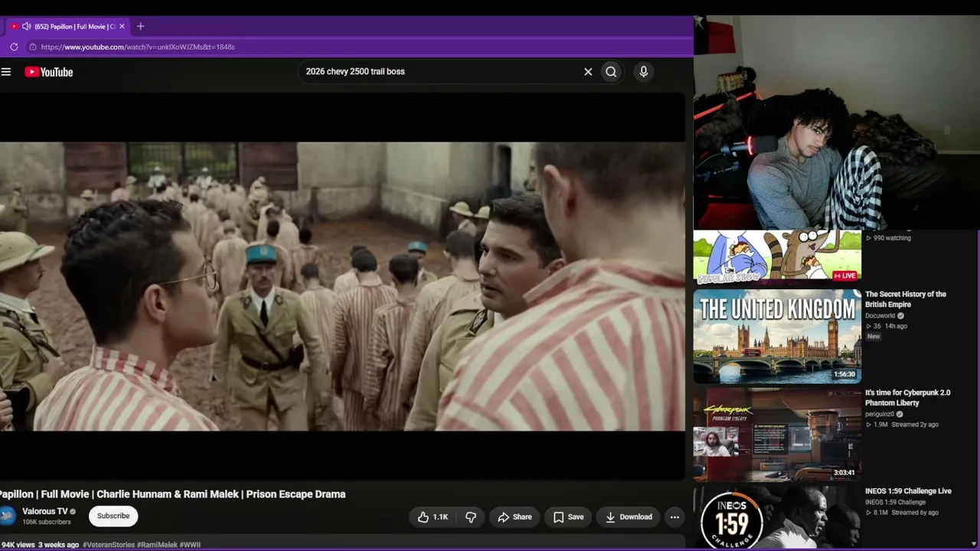
Task: Close the Papillon browser tab
Action: (x=122, y=26)
